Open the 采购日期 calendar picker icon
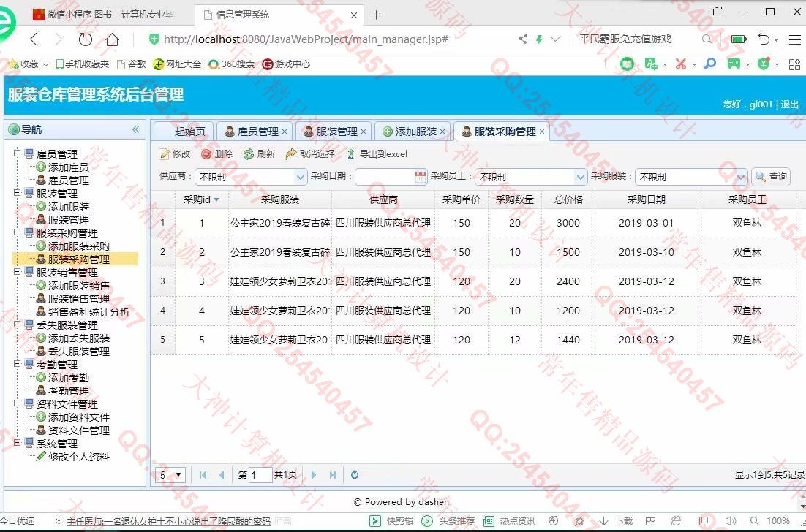806x532 pixels. click(421, 177)
